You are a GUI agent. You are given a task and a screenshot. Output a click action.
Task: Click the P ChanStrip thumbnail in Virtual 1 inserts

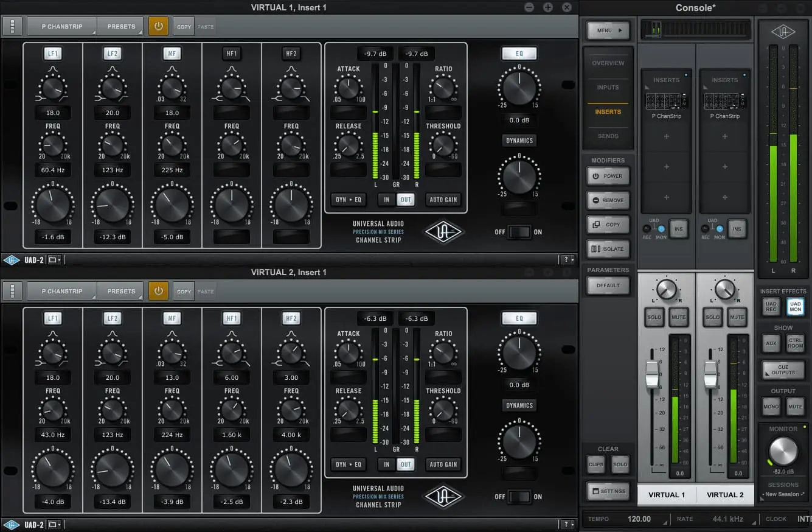click(666, 101)
